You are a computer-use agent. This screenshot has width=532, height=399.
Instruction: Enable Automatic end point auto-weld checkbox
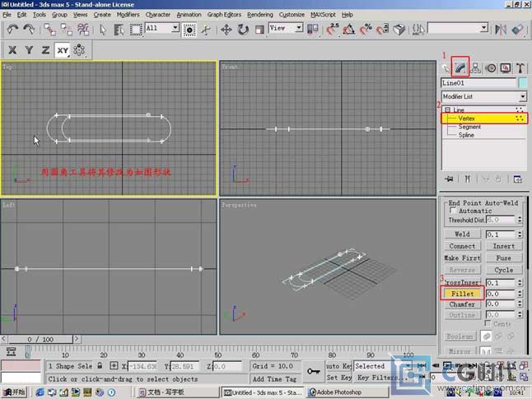(453, 211)
